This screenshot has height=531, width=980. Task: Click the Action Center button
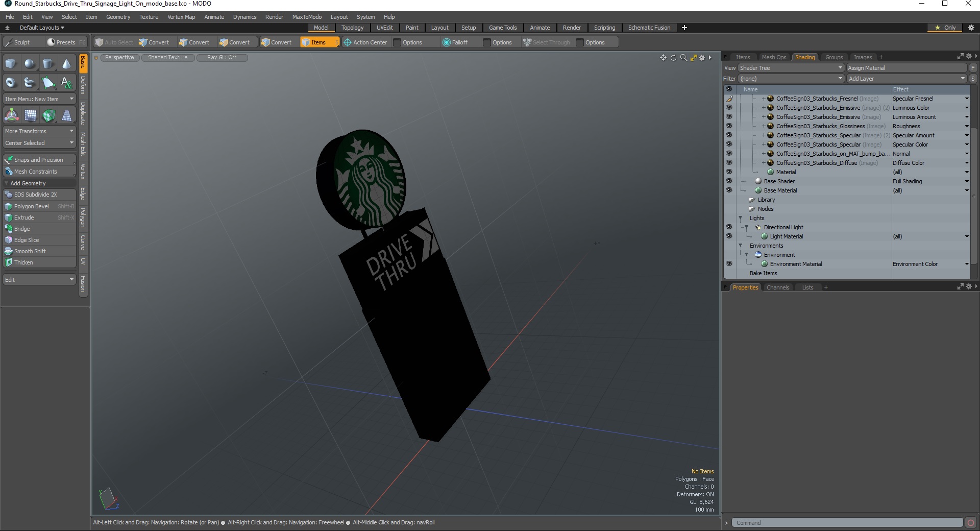[x=365, y=42]
